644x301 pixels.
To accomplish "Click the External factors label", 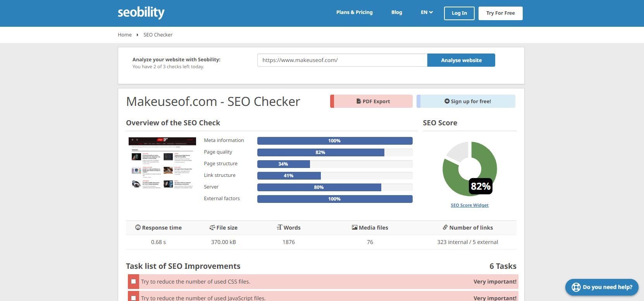I will pyautogui.click(x=222, y=199).
